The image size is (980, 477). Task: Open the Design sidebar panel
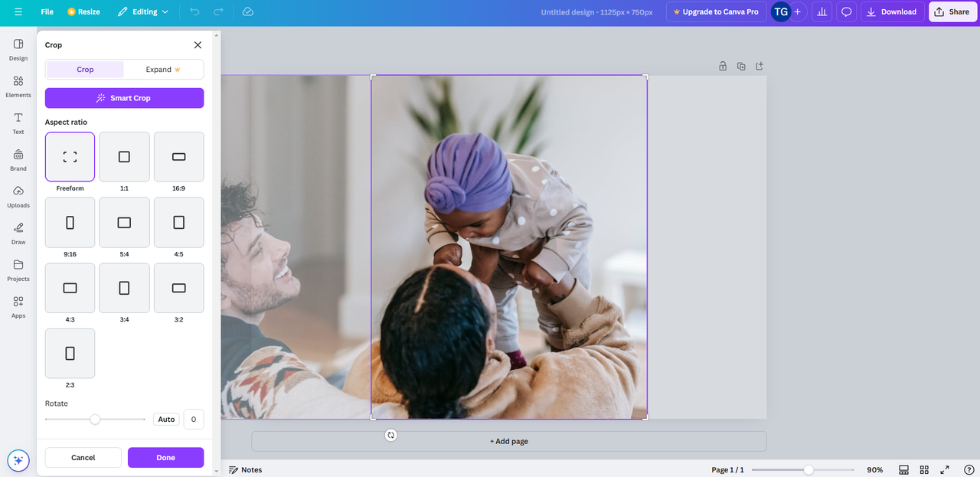[x=18, y=49]
